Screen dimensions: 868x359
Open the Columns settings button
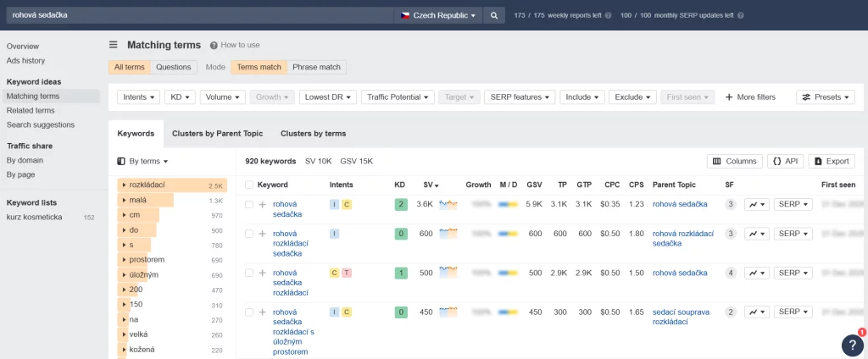pos(734,161)
